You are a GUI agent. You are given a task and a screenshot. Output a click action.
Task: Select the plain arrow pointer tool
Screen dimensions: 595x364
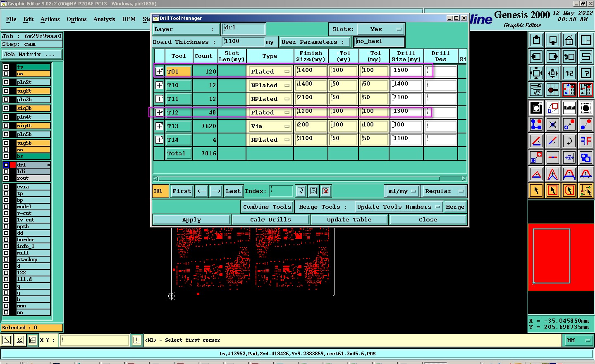536,190
